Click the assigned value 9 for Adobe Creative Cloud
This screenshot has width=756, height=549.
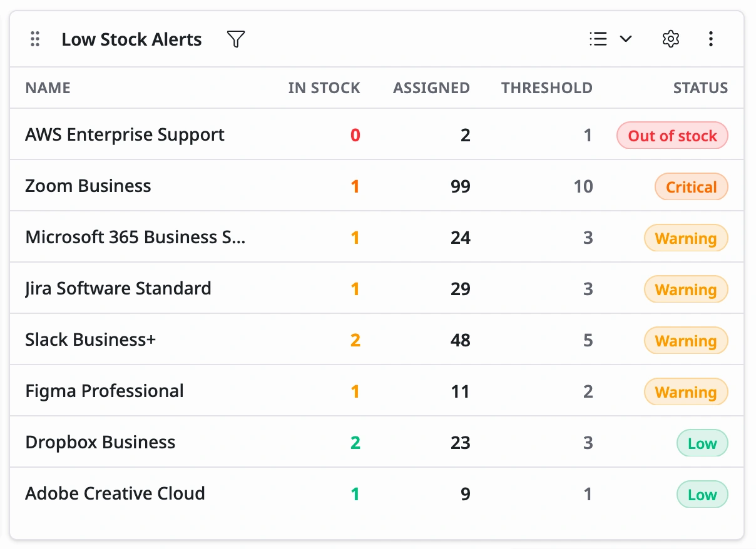pyautogui.click(x=465, y=495)
